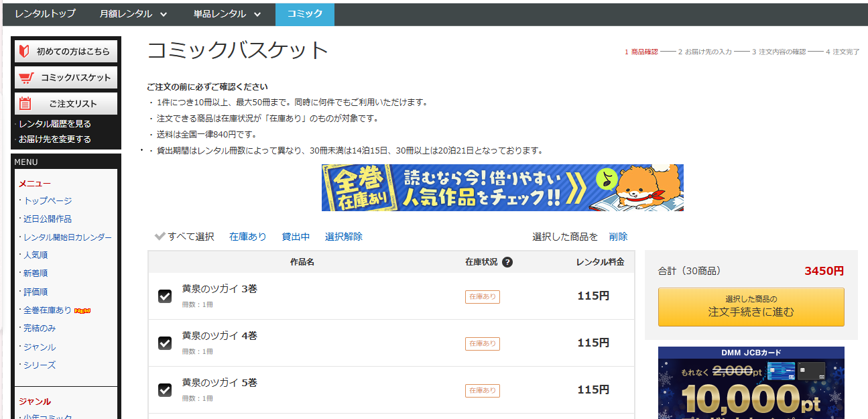Open レンタル履歴を見る link

click(x=55, y=124)
